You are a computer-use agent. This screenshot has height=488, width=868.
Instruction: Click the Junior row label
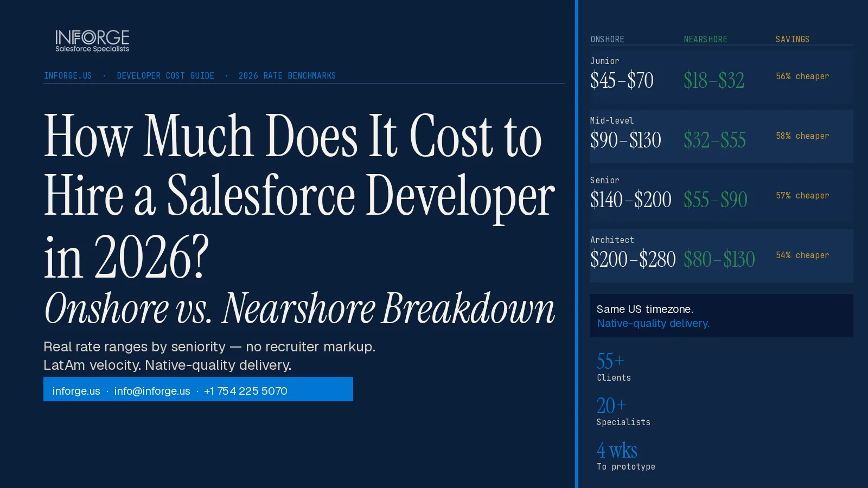point(605,61)
